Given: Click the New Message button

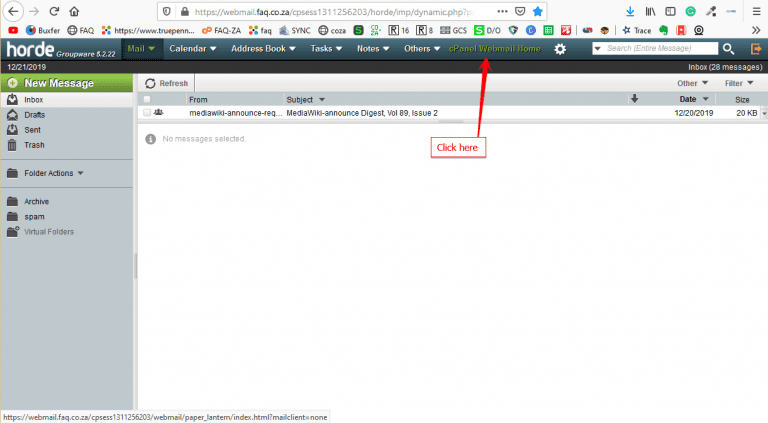Looking at the screenshot, I should pos(67,83).
